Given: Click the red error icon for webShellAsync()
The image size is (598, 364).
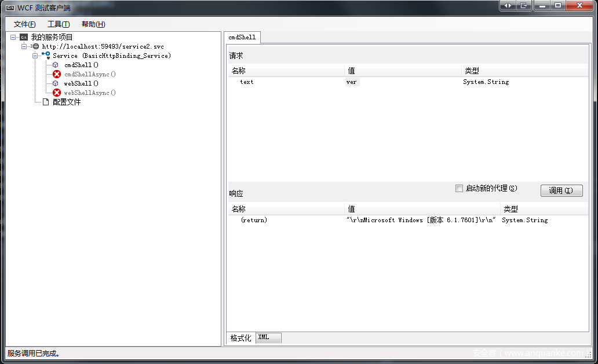Looking at the screenshot, I should tap(57, 93).
